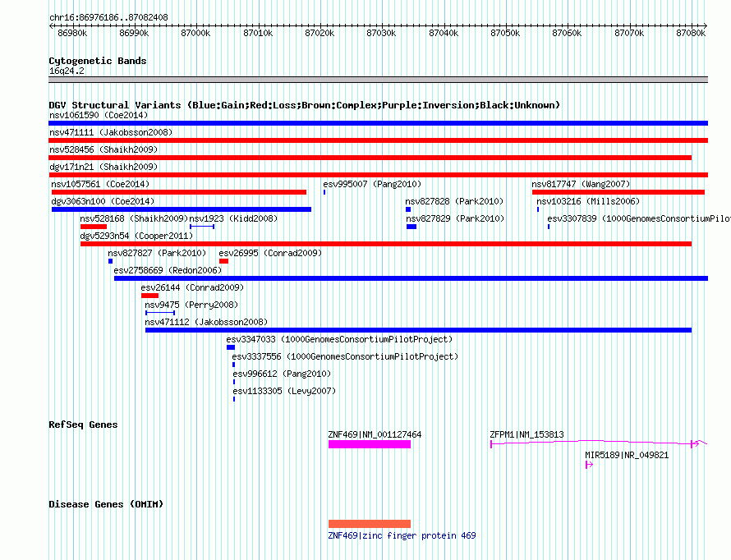Select the nsv528168 (Shaikh2009) red bar
Screen dimensions: 731x560
(94, 227)
